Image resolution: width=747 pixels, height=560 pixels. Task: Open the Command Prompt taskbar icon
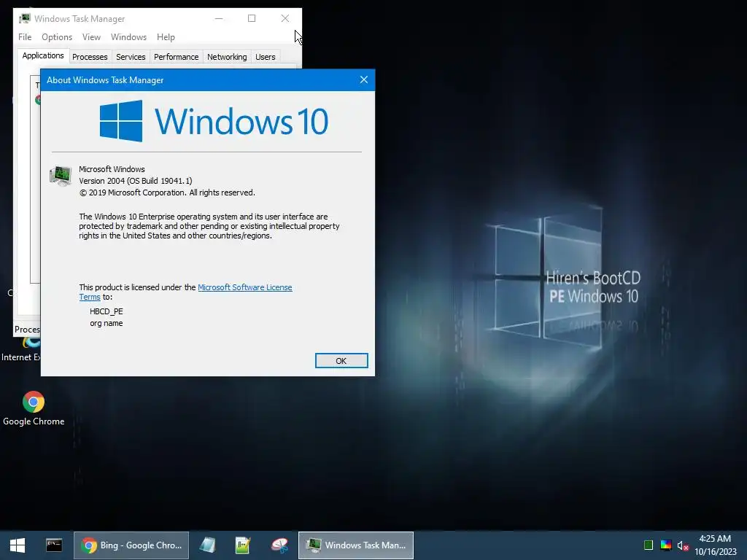pyautogui.click(x=54, y=545)
